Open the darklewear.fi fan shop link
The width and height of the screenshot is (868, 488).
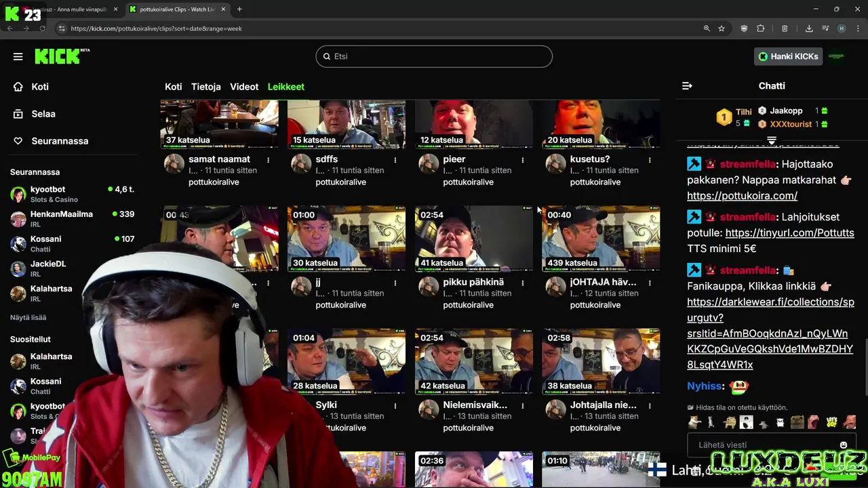point(770,333)
